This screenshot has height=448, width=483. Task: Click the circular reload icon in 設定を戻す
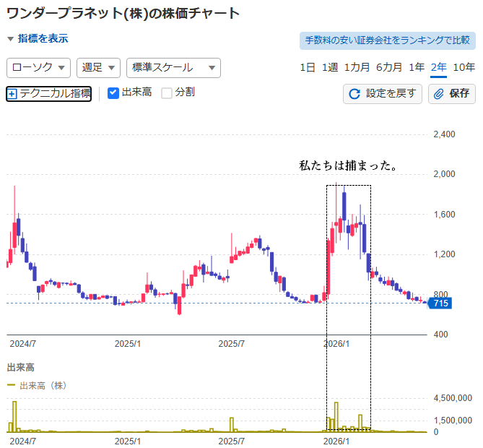point(354,94)
